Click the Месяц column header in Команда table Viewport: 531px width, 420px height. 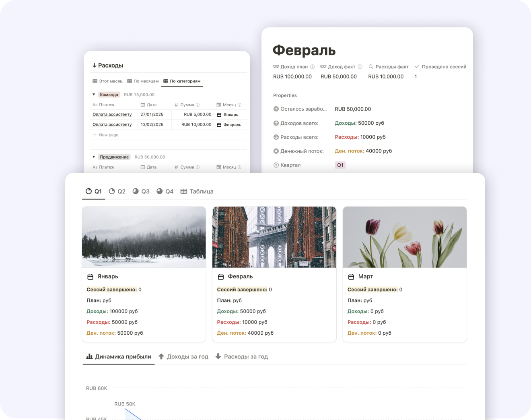point(229,105)
